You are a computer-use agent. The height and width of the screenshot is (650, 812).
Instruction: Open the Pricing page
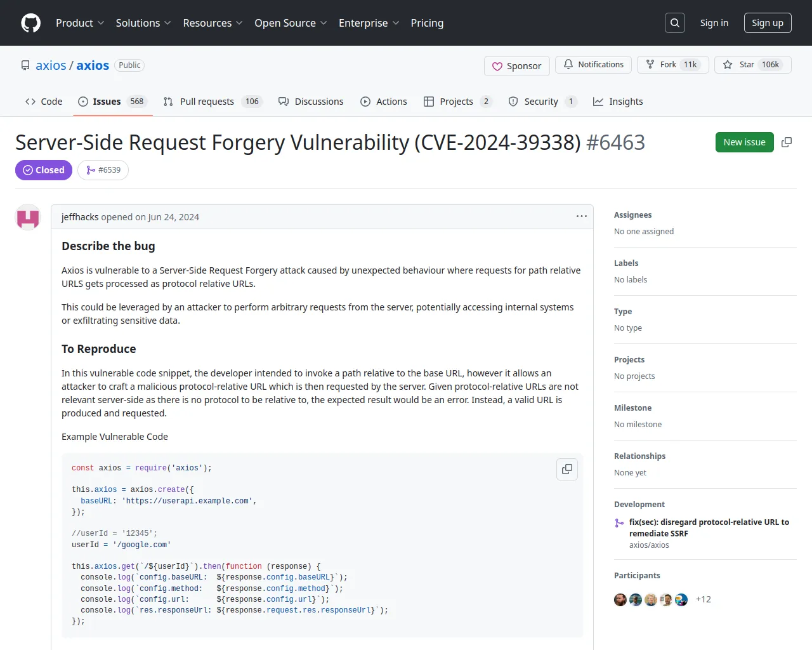tap(427, 23)
